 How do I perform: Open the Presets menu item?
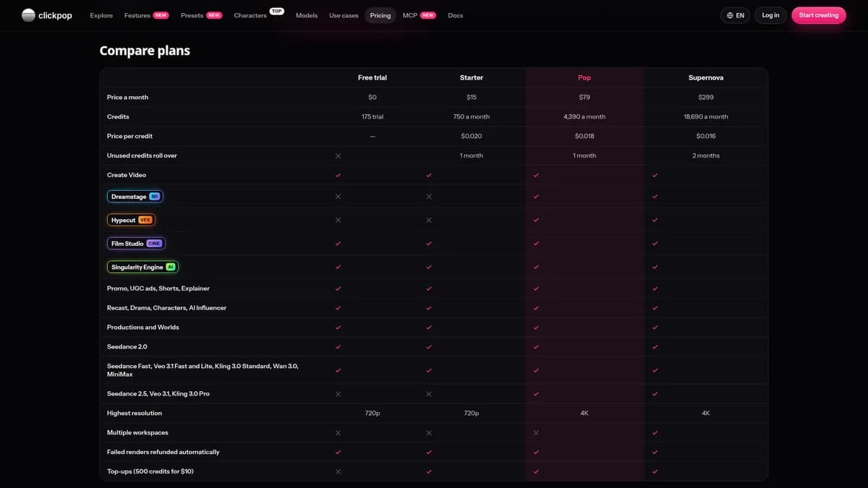tap(201, 15)
